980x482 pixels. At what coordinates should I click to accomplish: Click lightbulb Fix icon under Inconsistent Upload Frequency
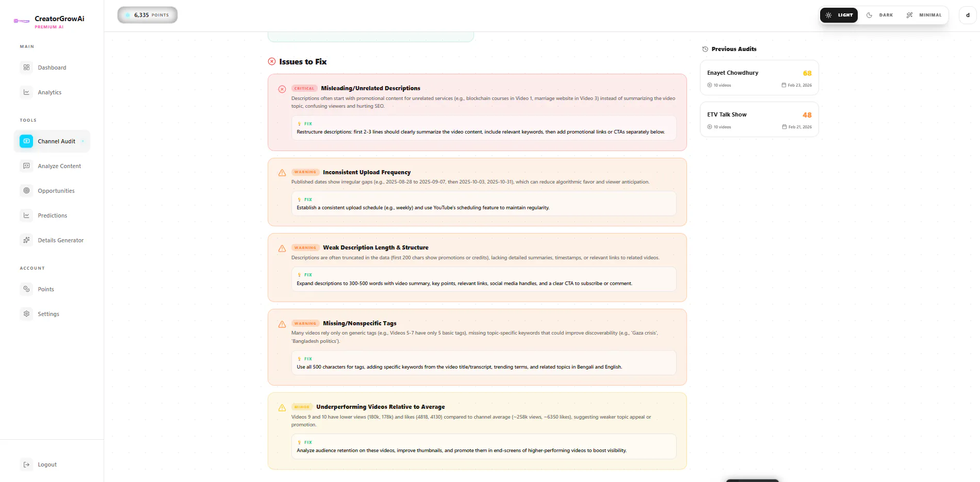click(x=299, y=200)
